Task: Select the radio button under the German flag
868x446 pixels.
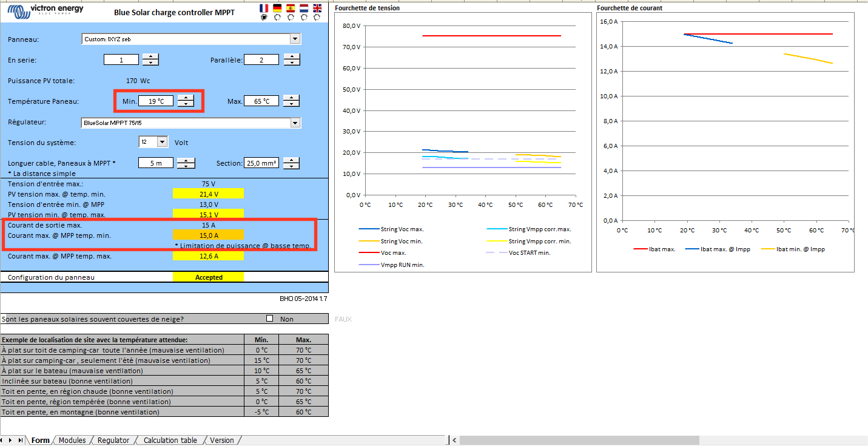Action: pyautogui.click(x=277, y=18)
